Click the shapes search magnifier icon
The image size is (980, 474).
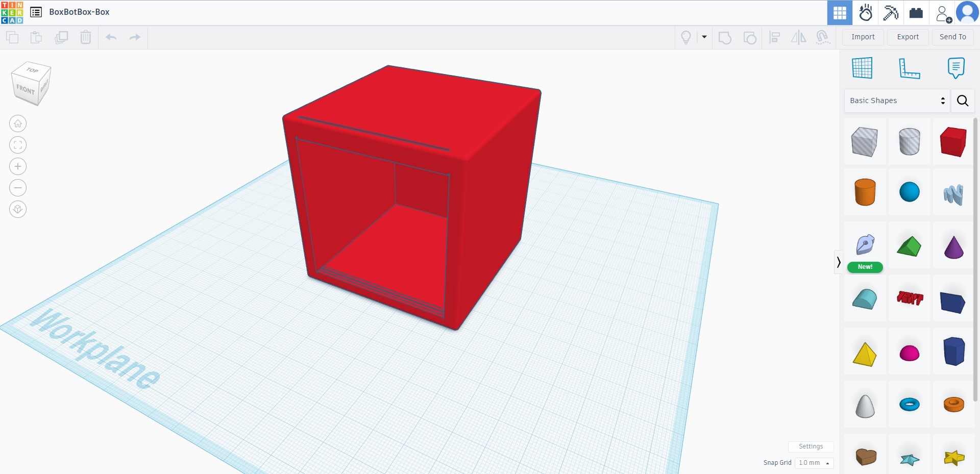pyautogui.click(x=963, y=101)
